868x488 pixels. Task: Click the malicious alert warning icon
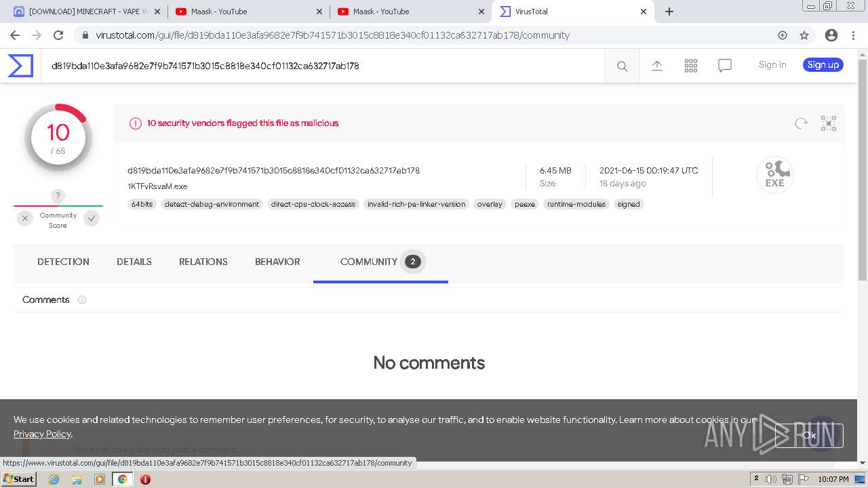[x=136, y=123]
